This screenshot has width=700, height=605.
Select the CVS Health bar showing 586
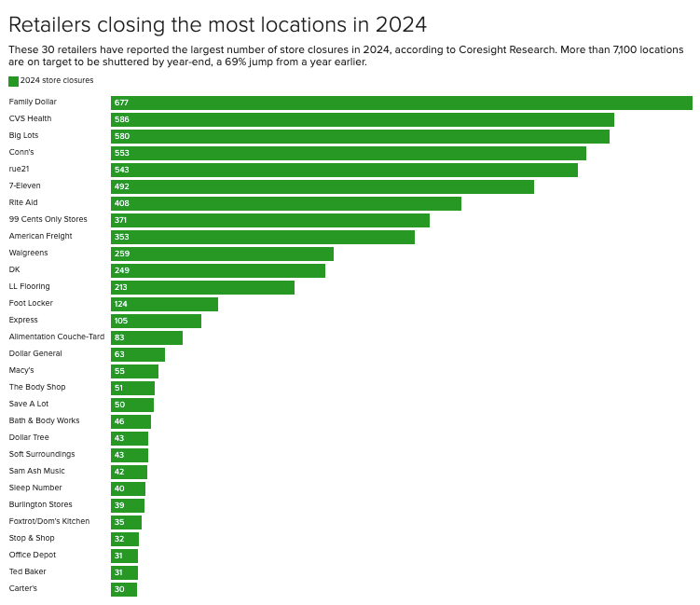pyautogui.click(x=363, y=119)
